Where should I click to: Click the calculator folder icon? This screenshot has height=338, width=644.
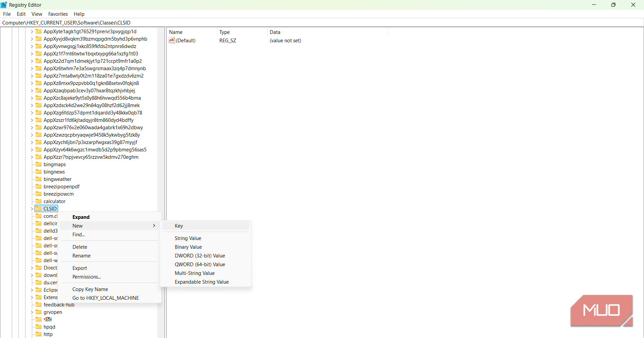[x=39, y=201]
